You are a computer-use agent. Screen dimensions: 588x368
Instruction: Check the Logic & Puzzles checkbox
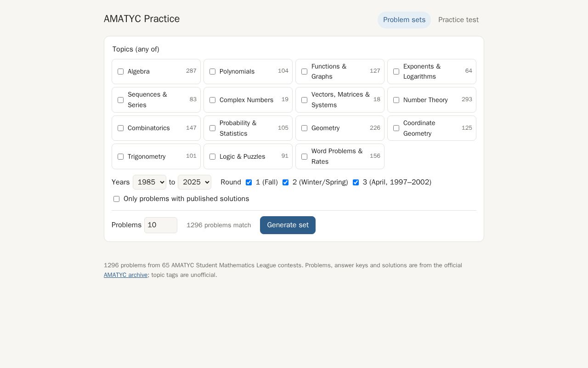point(212,156)
